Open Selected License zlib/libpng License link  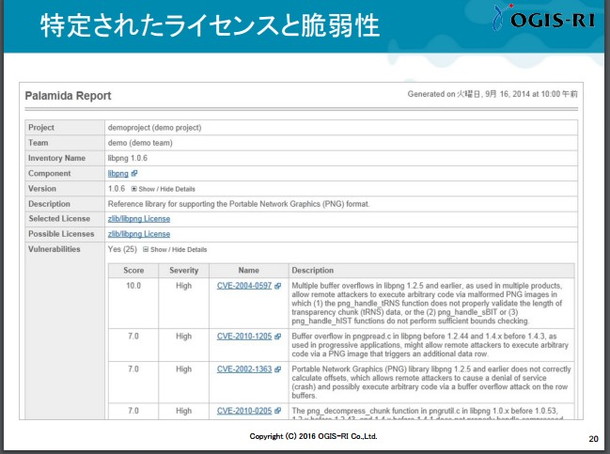tap(139, 219)
